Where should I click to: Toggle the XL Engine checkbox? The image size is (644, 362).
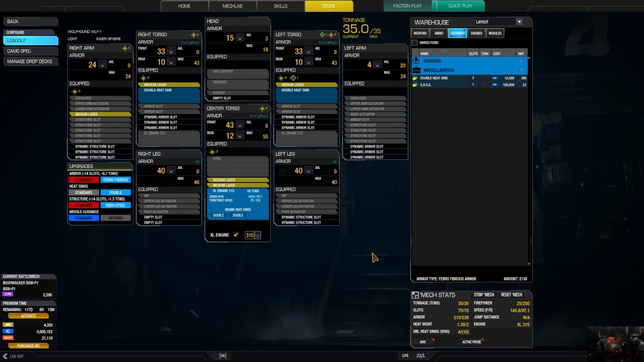(x=235, y=235)
